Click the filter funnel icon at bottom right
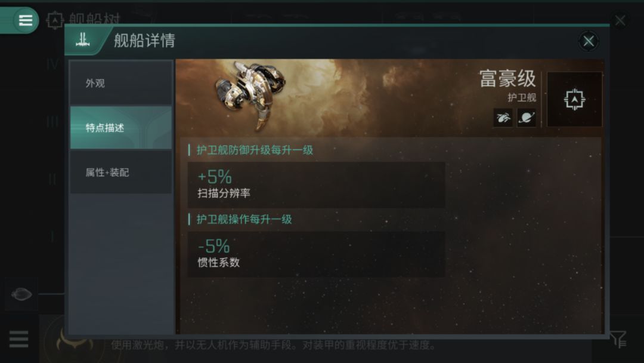644x363 pixels. pyautogui.click(x=618, y=340)
